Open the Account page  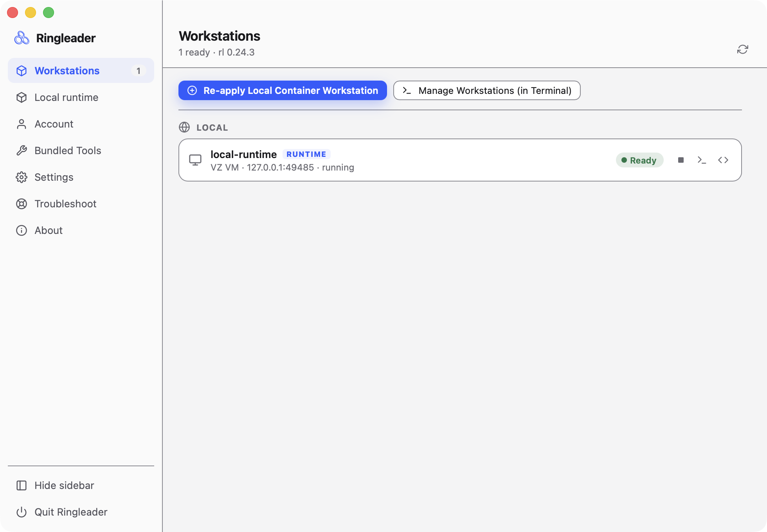(x=81, y=124)
